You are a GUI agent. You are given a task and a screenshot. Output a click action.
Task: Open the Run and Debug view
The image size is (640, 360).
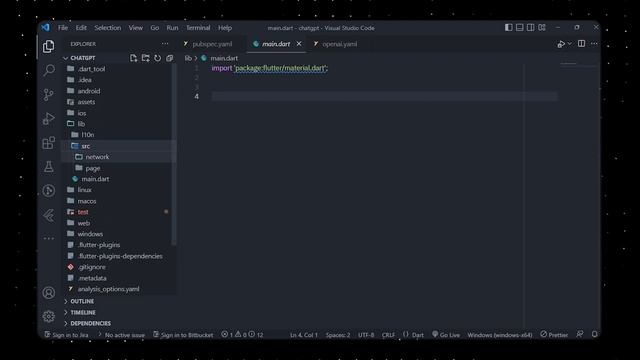click(48, 119)
